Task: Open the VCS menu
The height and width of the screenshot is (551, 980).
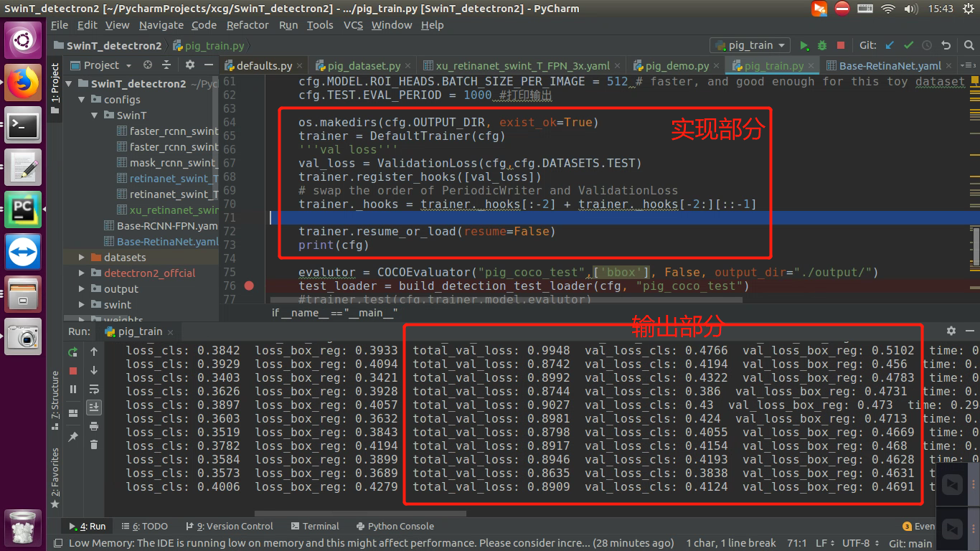Action: click(x=353, y=25)
